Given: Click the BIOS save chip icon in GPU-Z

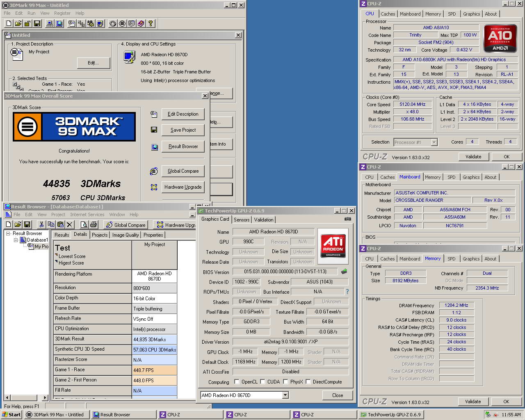Looking at the screenshot, I should click(344, 272).
